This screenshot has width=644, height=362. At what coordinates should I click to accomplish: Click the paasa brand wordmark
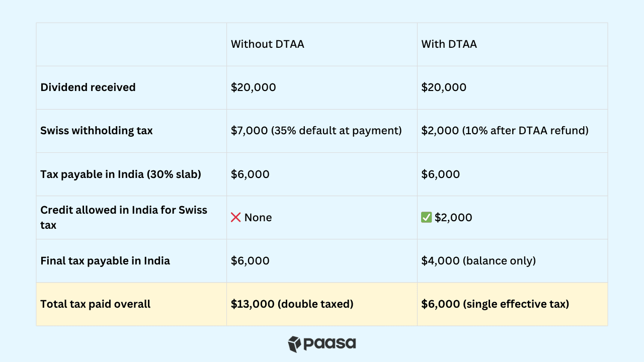tap(330, 344)
